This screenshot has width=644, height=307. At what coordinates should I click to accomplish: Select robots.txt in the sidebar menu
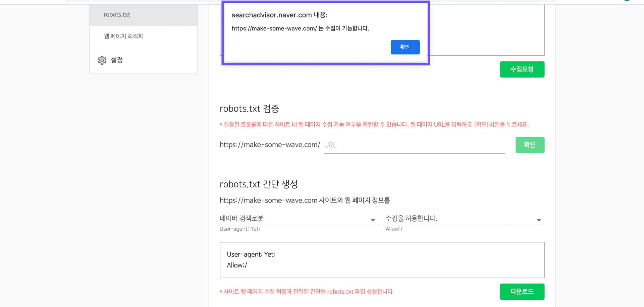pyautogui.click(x=117, y=14)
